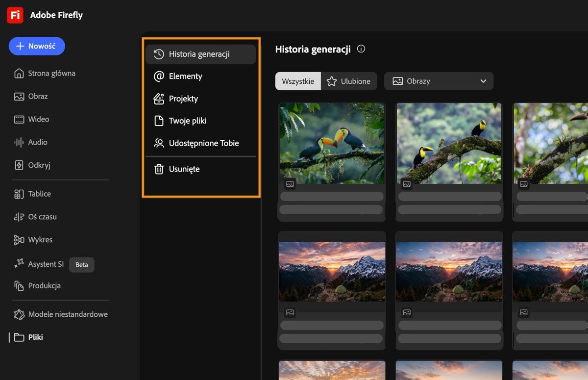Screen dimensions: 588x380
Task: Go to Strona główna
Action: coord(45,74)
